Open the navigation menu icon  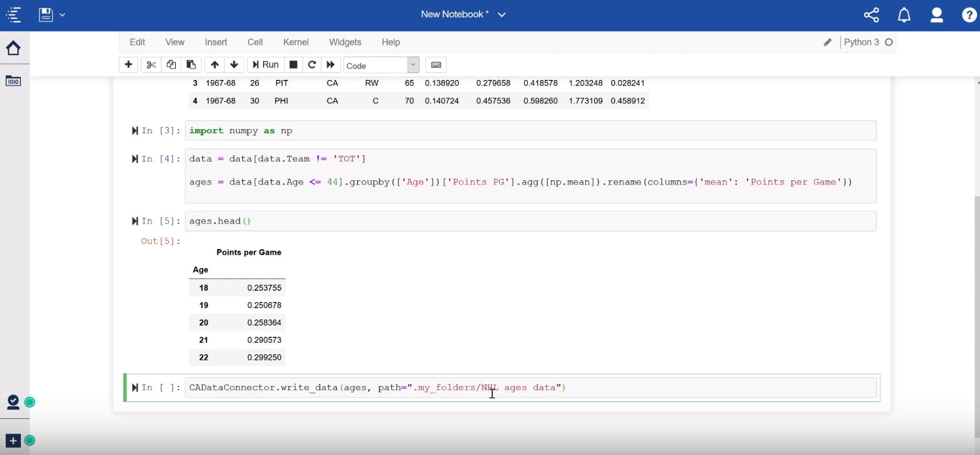click(13, 14)
